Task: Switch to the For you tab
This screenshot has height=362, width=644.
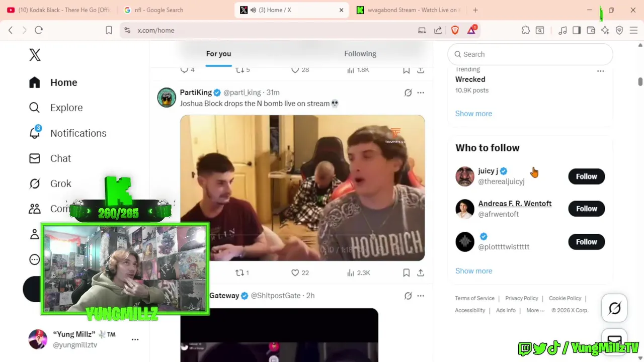Action: pyautogui.click(x=218, y=54)
